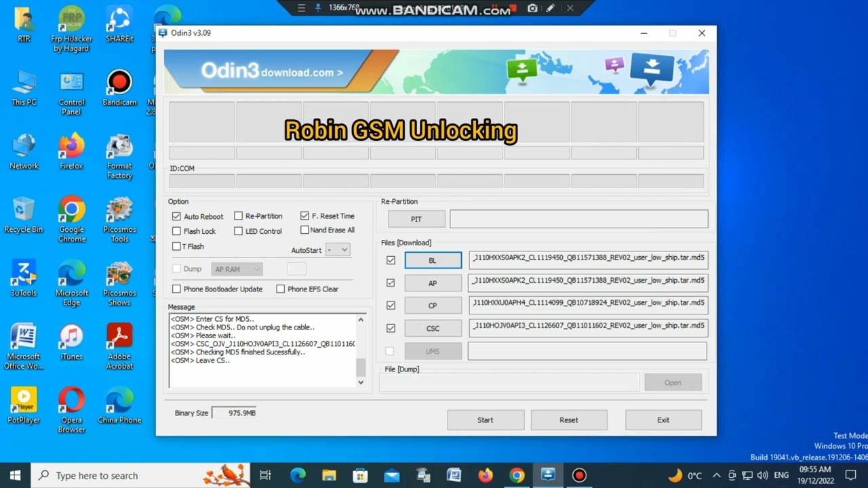Uncheck the CSC file checkbox
Screen dimensions: 868x488
tap(391, 328)
